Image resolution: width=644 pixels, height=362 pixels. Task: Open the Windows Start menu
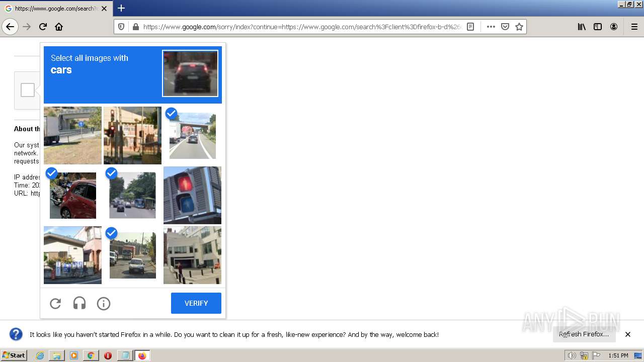14,355
